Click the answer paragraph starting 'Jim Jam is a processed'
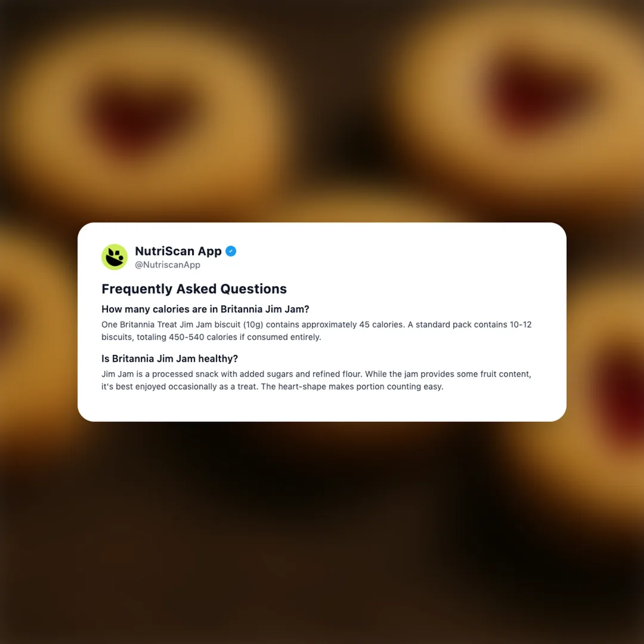644x644 pixels. tap(316, 380)
